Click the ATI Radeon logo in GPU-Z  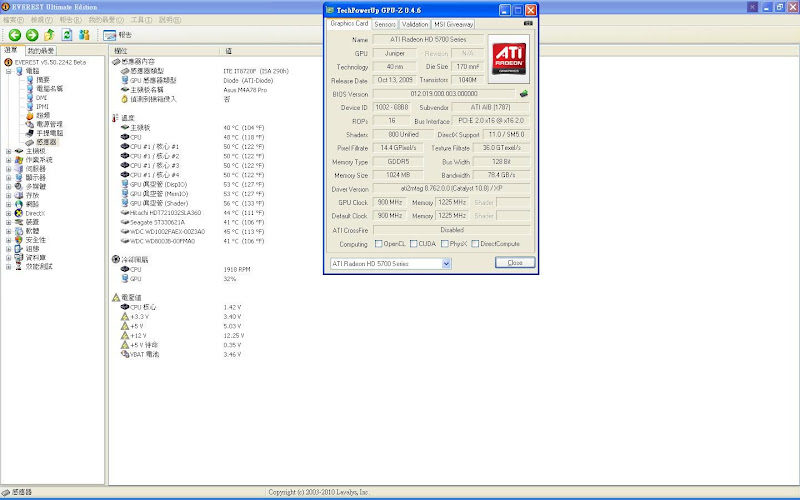[x=509, y=59]
